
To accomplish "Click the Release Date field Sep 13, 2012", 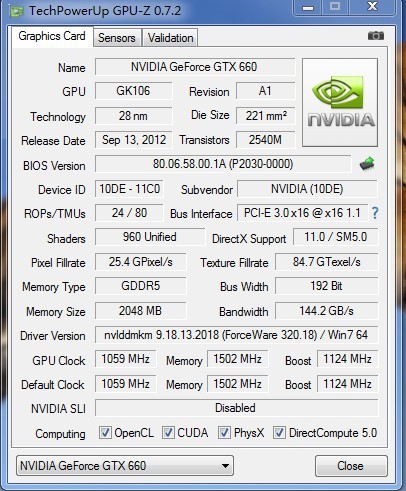I will pyautogui.click(x=133, y=140).
